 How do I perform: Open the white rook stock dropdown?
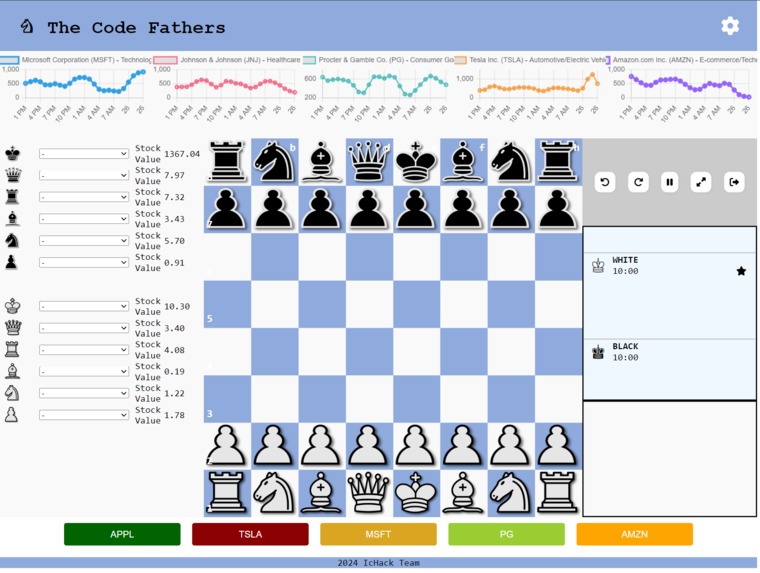pos(84,350)
